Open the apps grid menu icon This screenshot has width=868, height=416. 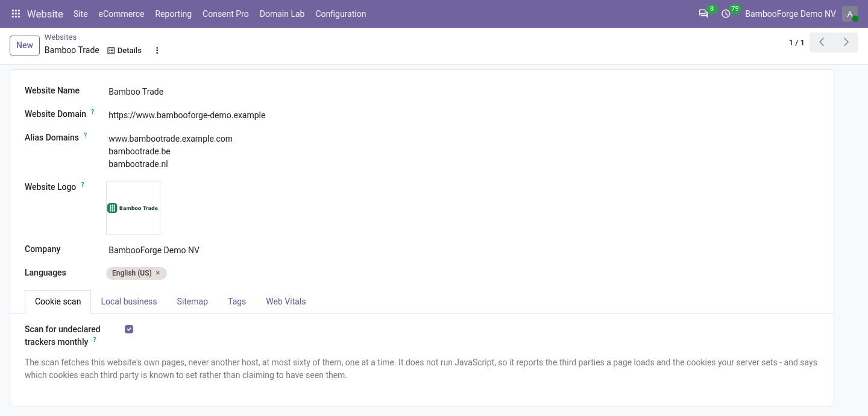tap(16, 14)
